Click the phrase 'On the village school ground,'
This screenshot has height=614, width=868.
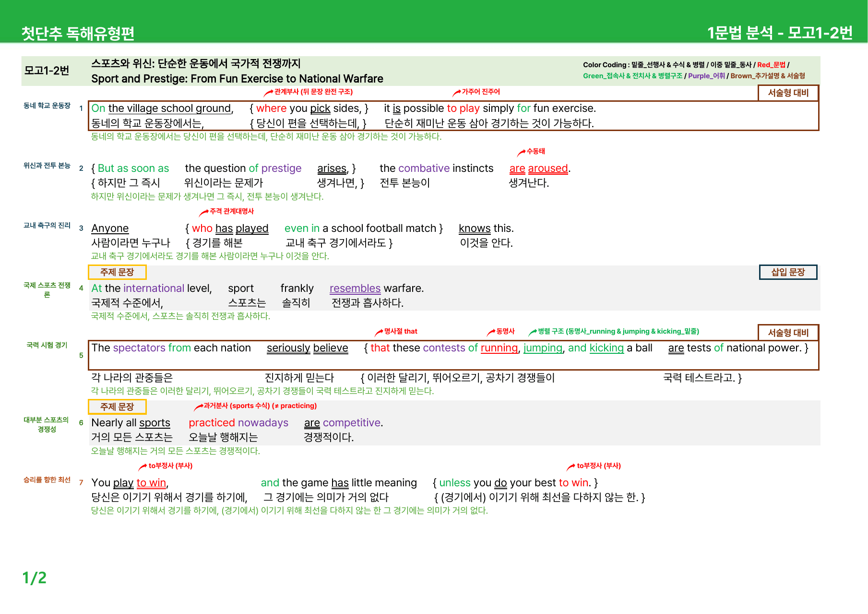pyautogui.click(x=162, y=108)
